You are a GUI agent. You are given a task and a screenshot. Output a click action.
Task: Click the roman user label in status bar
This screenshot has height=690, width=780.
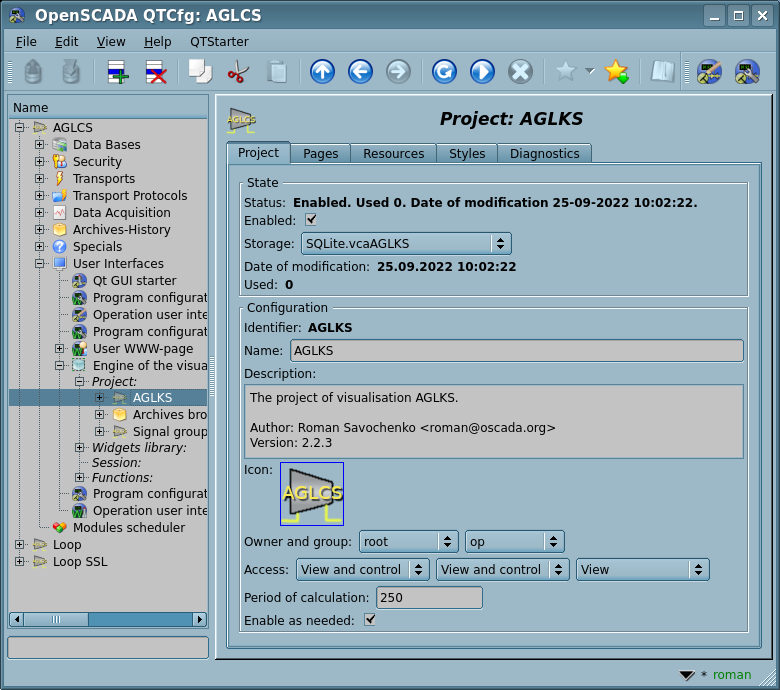pyautogui.click(x=731, y=675)
